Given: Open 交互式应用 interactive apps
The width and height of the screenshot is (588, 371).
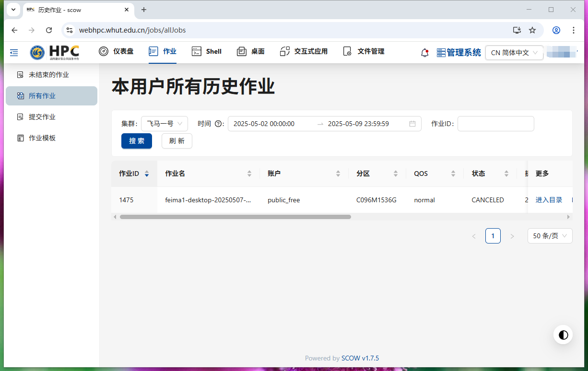Looking at the screenshot, I should 304,51.
